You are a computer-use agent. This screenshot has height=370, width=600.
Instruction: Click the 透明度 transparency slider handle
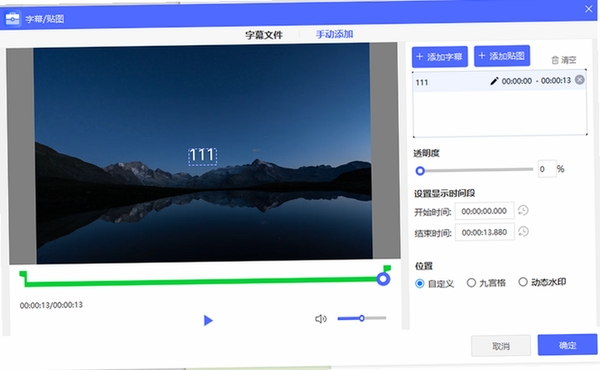pyautogui.click(x=420, y=171)
